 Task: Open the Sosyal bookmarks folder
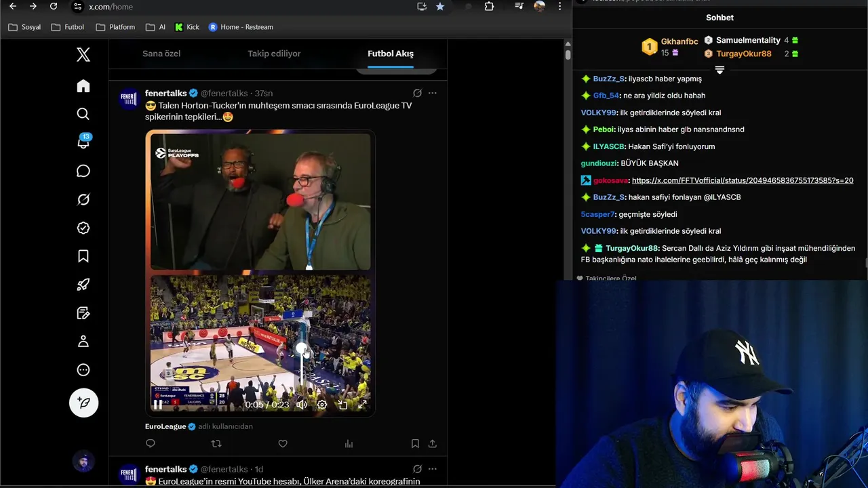point(24,27)
